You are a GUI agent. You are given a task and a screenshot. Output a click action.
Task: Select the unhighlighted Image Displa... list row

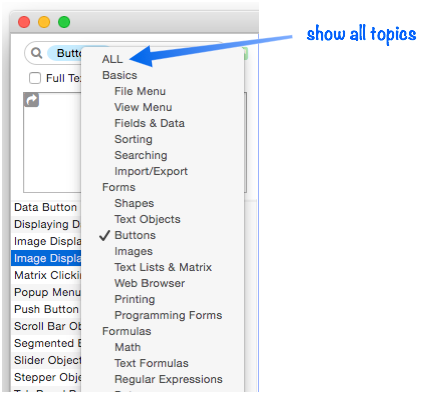coord(46,241)
